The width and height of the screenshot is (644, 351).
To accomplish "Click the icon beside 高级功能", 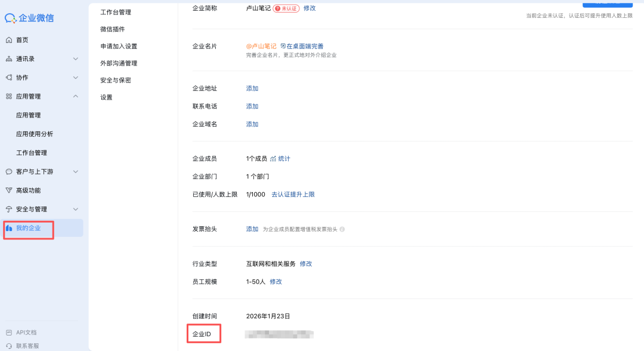I will point(9,190).
